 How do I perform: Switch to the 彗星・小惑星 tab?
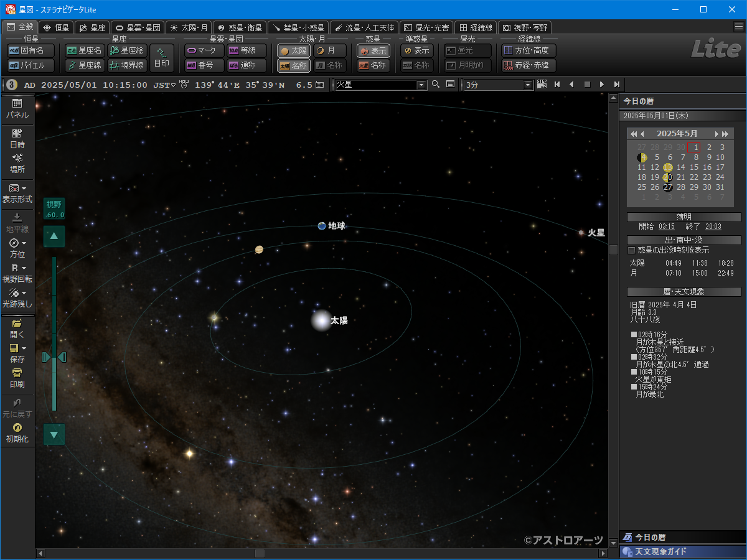click(298, 27)
